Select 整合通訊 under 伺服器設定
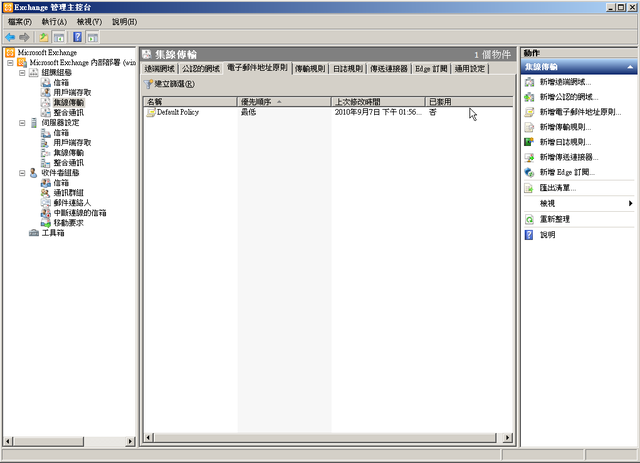Viewport: 640px width, 463px height. pyautogui.click(x=69, y=163)
